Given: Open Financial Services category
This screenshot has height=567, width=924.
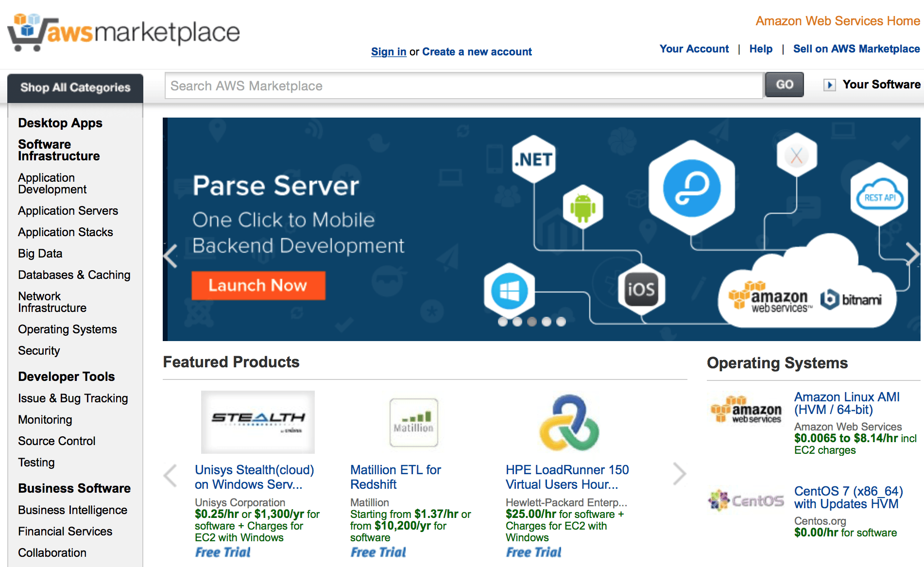Looking at the screenshot, I should point(65,532).
